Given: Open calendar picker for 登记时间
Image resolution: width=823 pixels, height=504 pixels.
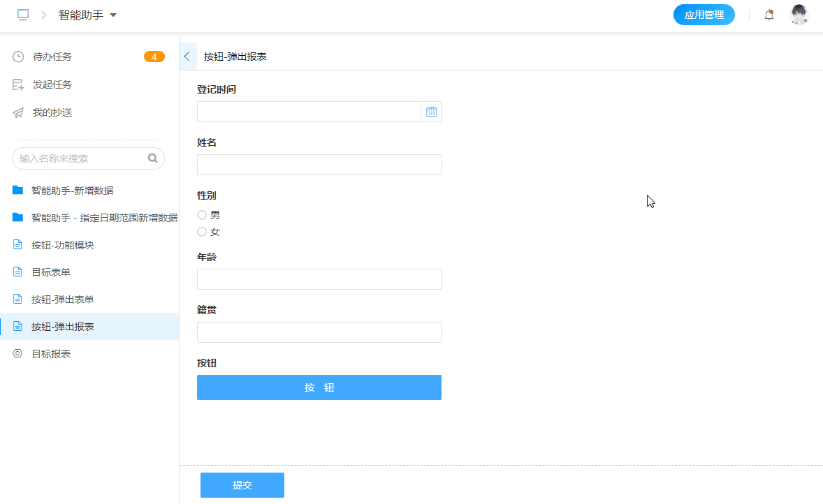Looking at the screenshot, I should (x=431, y=112).
